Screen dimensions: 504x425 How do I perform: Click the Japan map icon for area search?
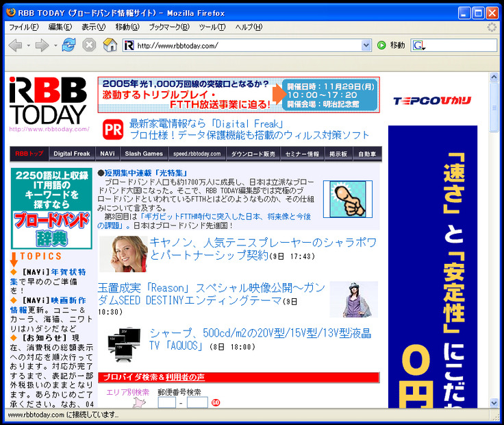[x=139, y=402]
